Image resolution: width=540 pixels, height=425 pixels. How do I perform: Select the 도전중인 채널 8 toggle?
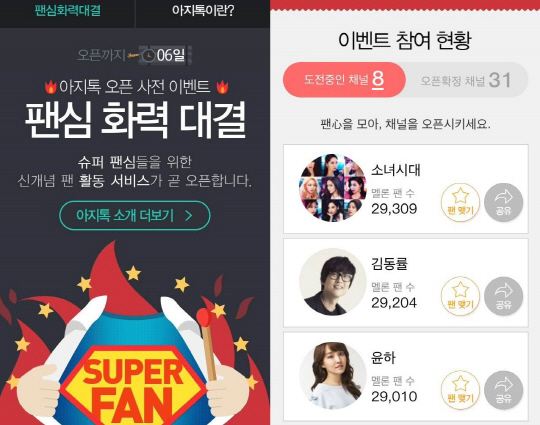pos(344,80)
